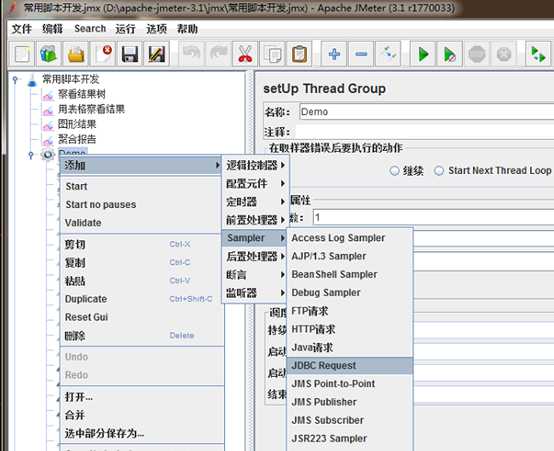
Task: Open the 帮助 menu
Action: point(187,29)
